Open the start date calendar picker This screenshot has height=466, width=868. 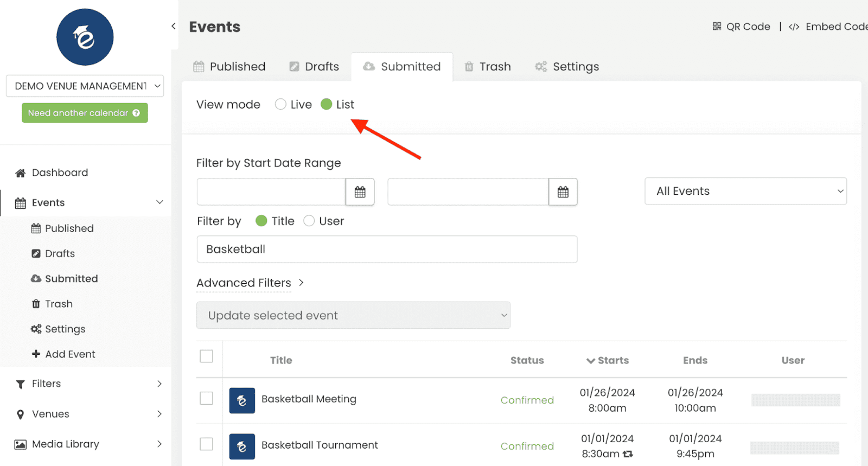pos(360,191)
